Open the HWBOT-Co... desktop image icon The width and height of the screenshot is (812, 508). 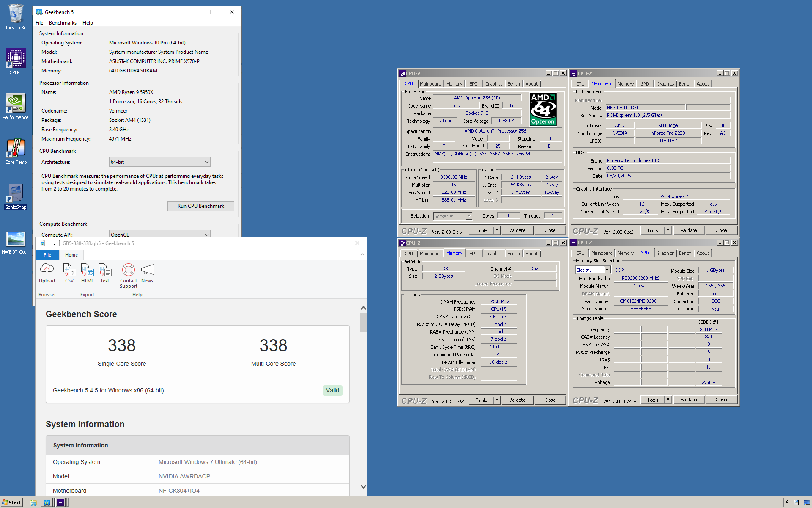(16, 242)
